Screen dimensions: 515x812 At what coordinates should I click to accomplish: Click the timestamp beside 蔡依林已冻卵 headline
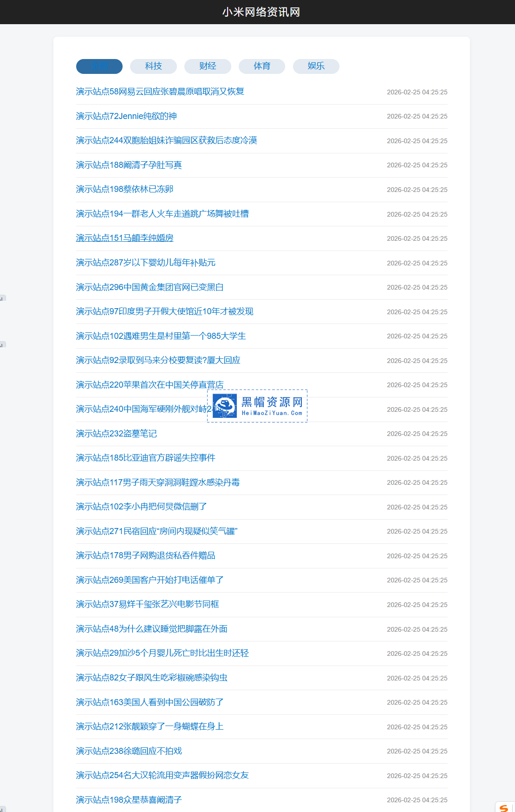click(x=417, y=190)
